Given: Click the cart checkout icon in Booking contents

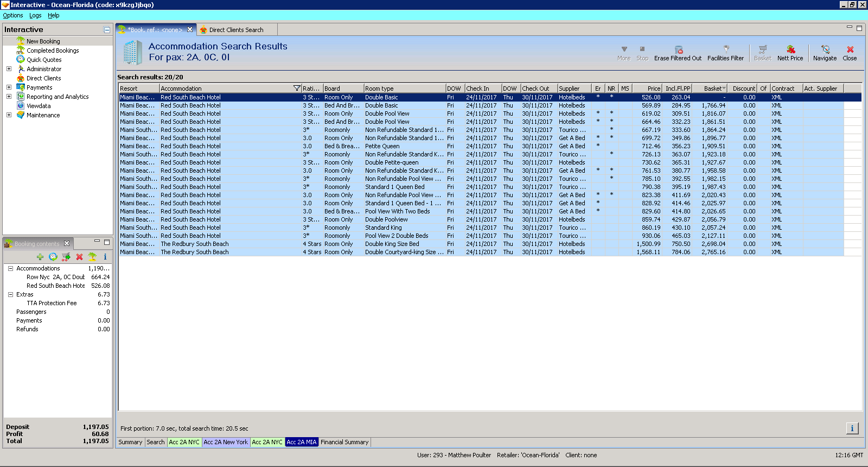Looking at the screenshot, I should (66, 257).
